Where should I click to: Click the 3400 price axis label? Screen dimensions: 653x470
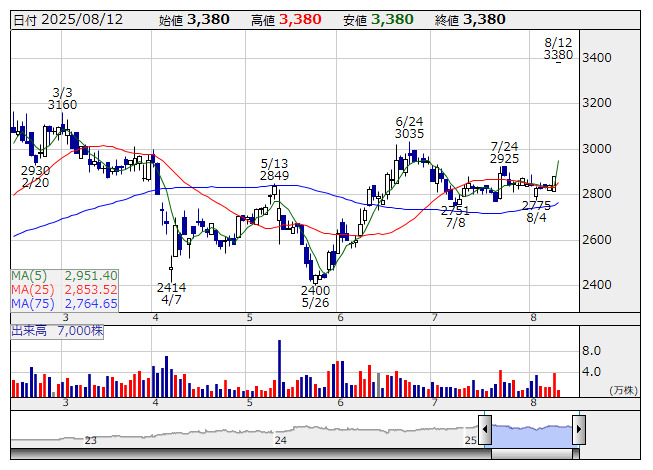pos(597,58)
